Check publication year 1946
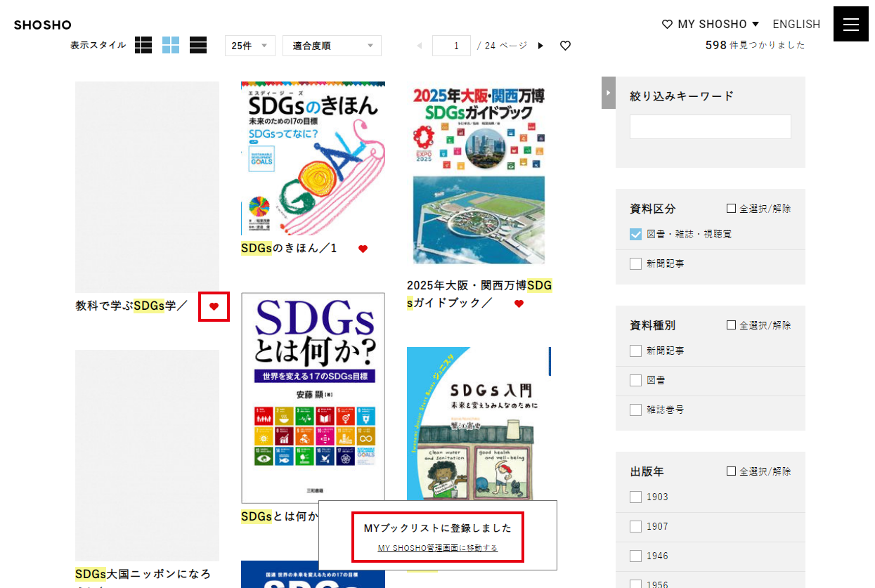Screen dimensions: 875x588 click(635, 556)
